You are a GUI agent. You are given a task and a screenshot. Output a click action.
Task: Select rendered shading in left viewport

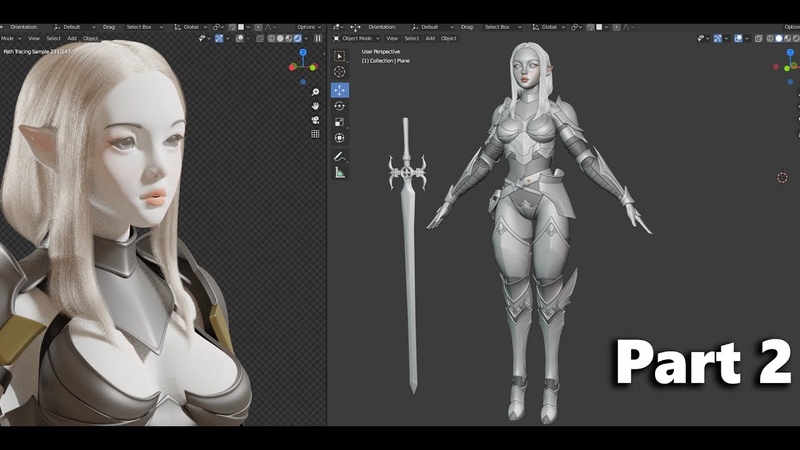[298, 38]
